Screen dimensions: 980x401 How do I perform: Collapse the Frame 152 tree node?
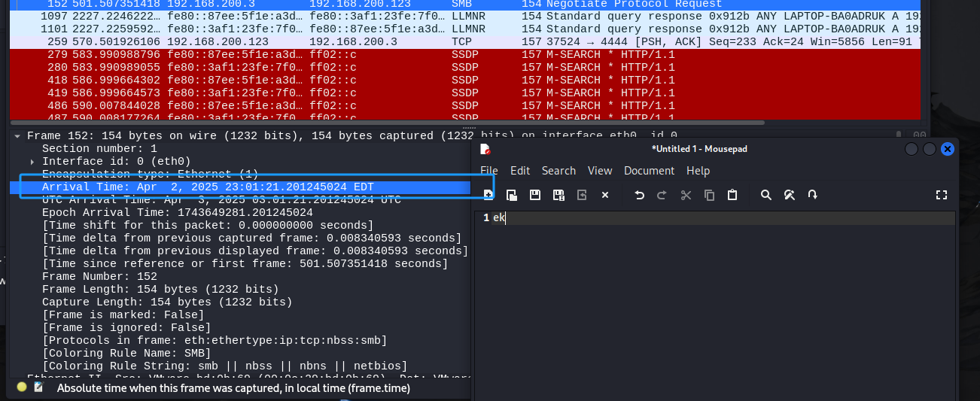coord(17,136)
